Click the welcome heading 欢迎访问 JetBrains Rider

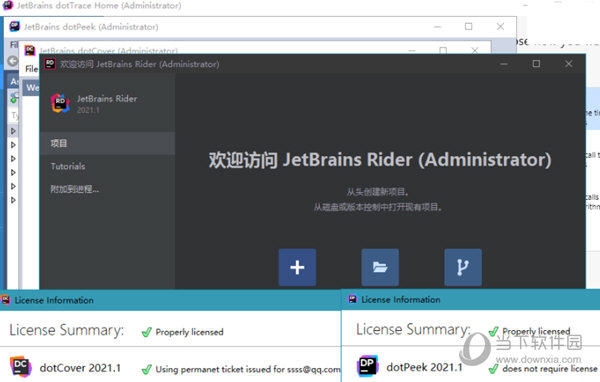point(380,160)
